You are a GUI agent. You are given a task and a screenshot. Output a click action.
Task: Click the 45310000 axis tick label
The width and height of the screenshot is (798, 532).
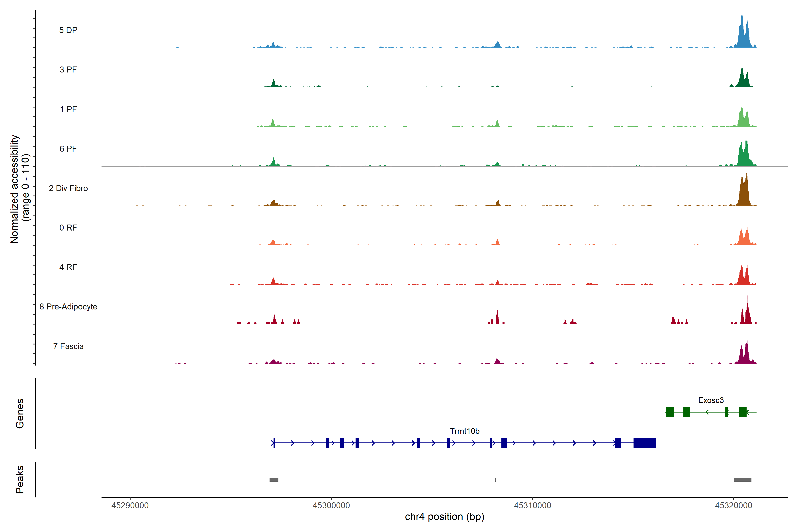532,506
